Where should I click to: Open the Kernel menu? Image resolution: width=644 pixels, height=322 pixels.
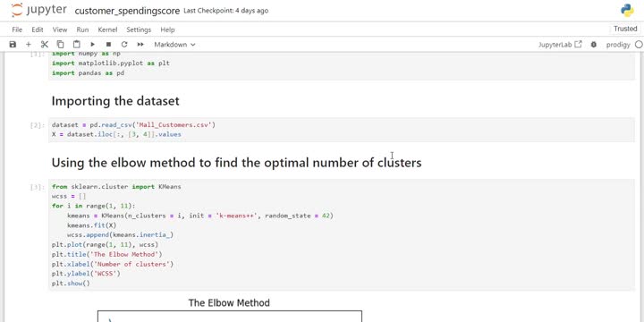pyautogui.click(x=107, y=30)
